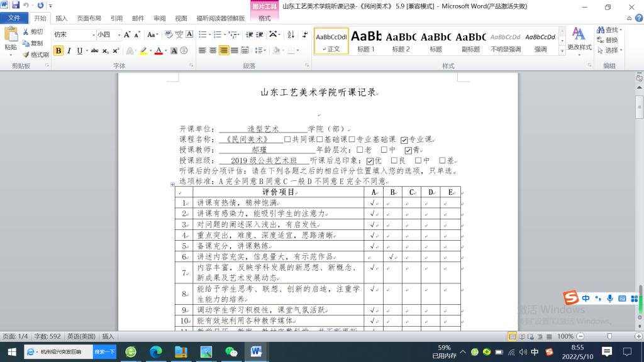Uncheck the 专业课 checkbox
644x362 pixels.
coord(404,140)
